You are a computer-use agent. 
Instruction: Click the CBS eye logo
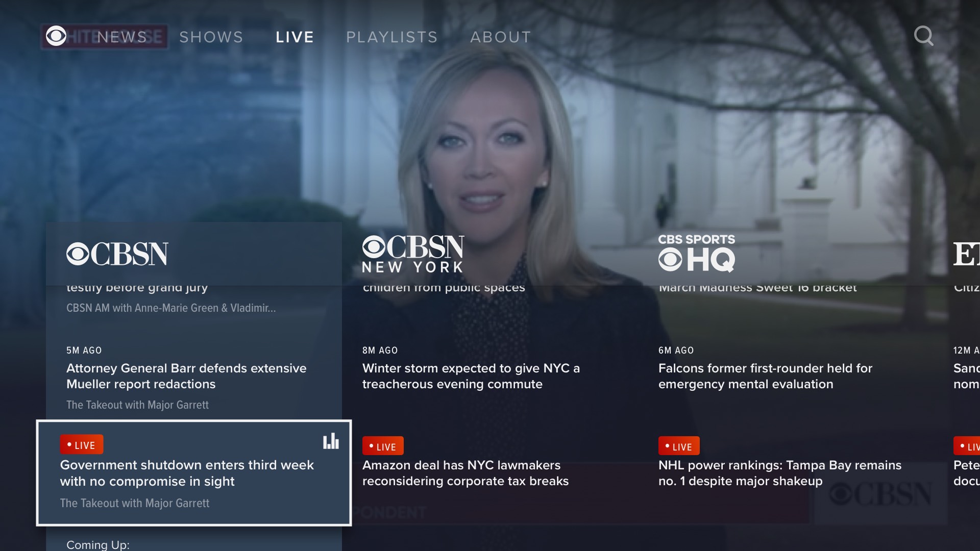tap(56, 36)
